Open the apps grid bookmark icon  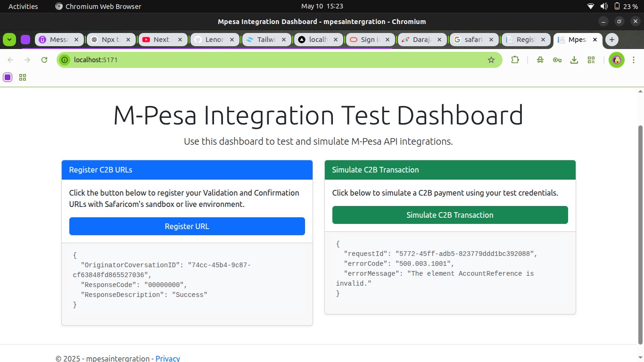click(23, 77)
